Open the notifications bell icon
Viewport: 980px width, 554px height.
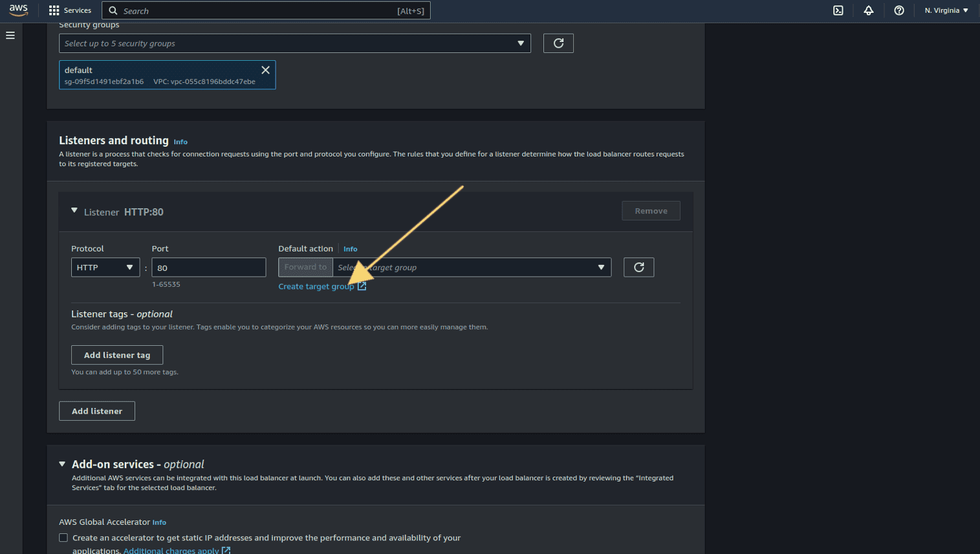pos(868,10)
